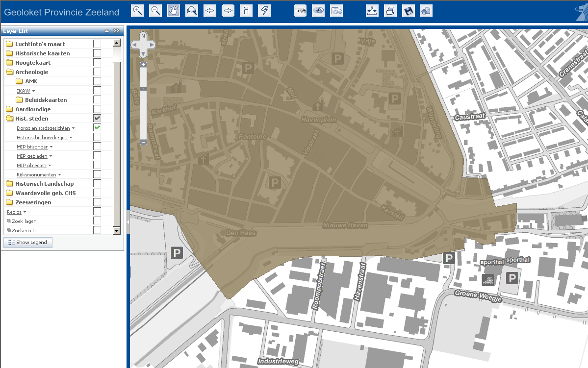
Task: Open the MIP objecten layer dropdown arrow
Action: pyautogui.click(x=50, y=166)
